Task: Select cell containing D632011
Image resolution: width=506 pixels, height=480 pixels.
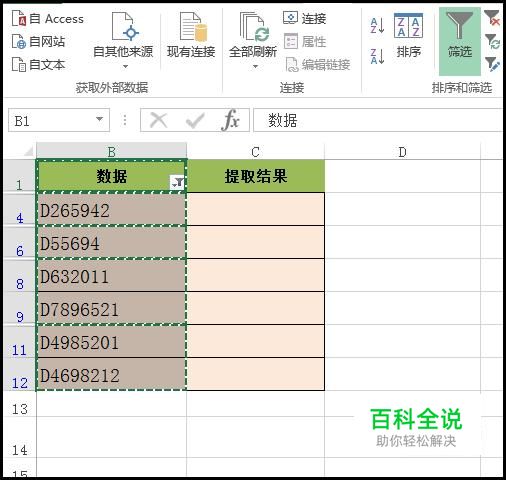Action: 111,275
